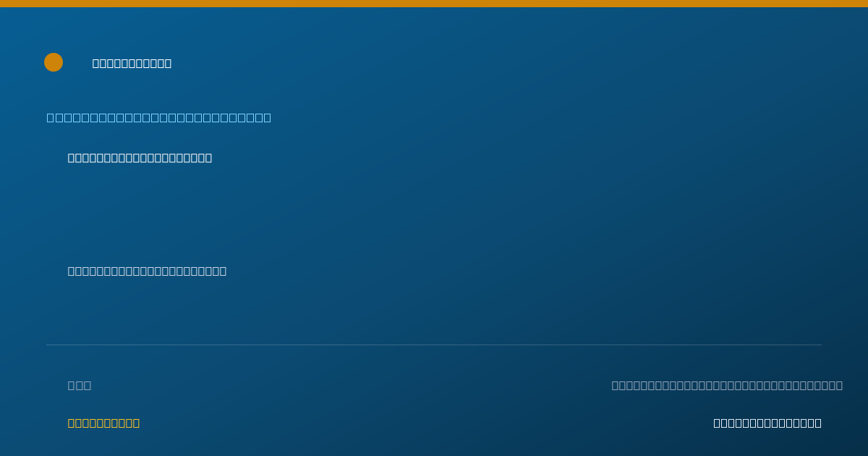Viewport: 868px width, 456px height.
Task: Select the short gray label above orange text
Action: click(80, 385)
